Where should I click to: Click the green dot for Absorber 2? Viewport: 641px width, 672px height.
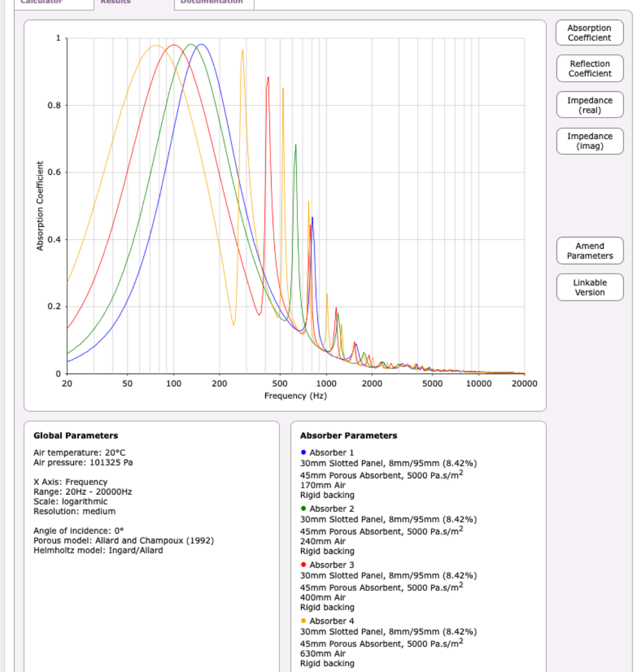click(x=303, y=508)
